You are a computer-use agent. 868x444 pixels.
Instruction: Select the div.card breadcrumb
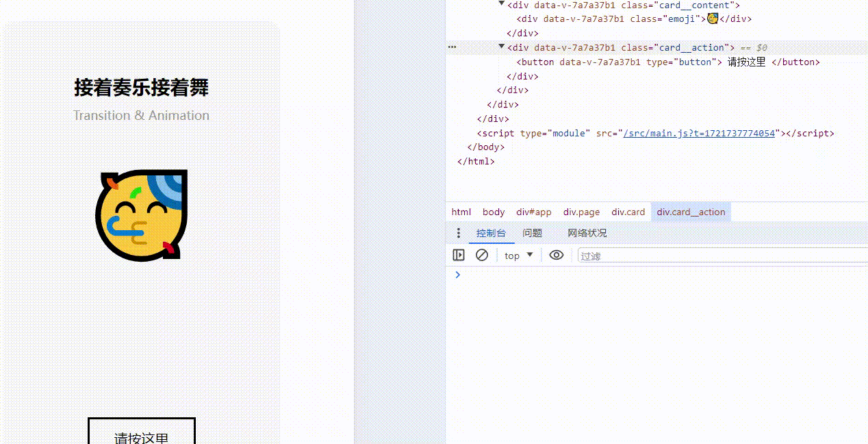(x=628, y=212)
